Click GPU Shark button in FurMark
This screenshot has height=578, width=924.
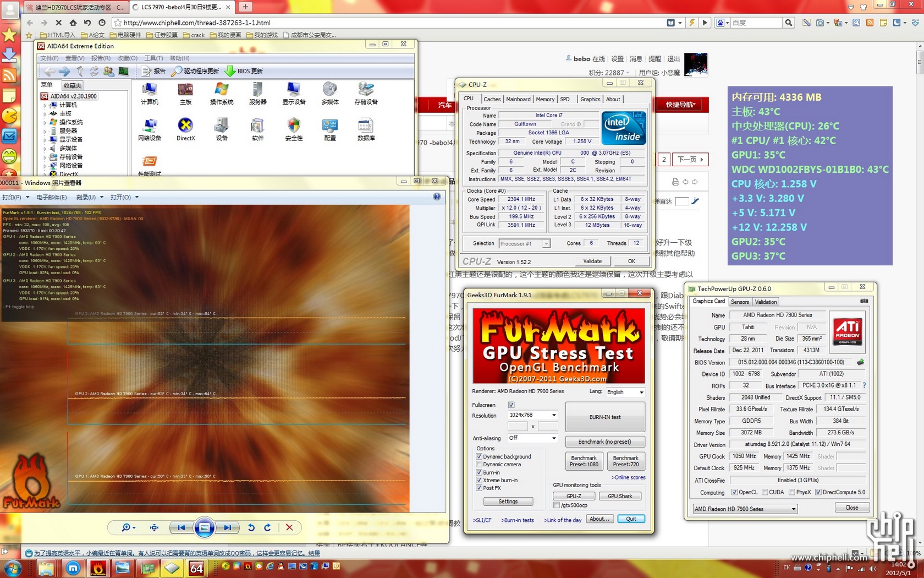(620, 496)
